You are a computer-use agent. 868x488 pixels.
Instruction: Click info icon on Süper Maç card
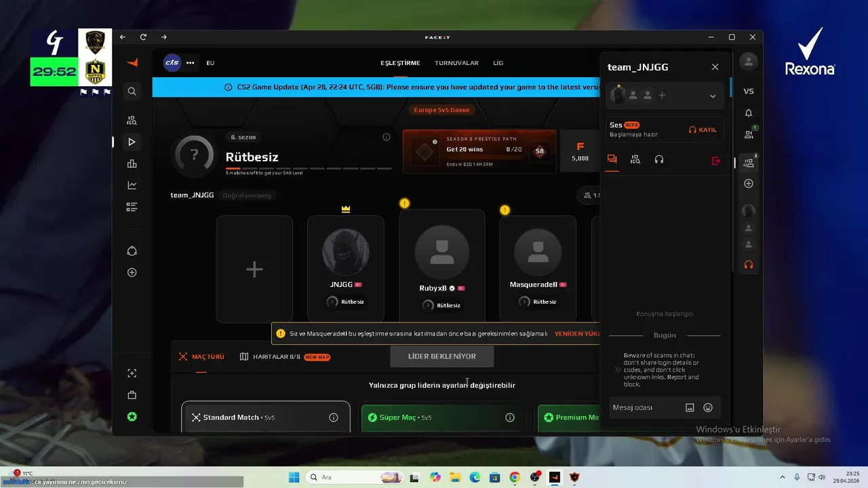coord(510,418)
